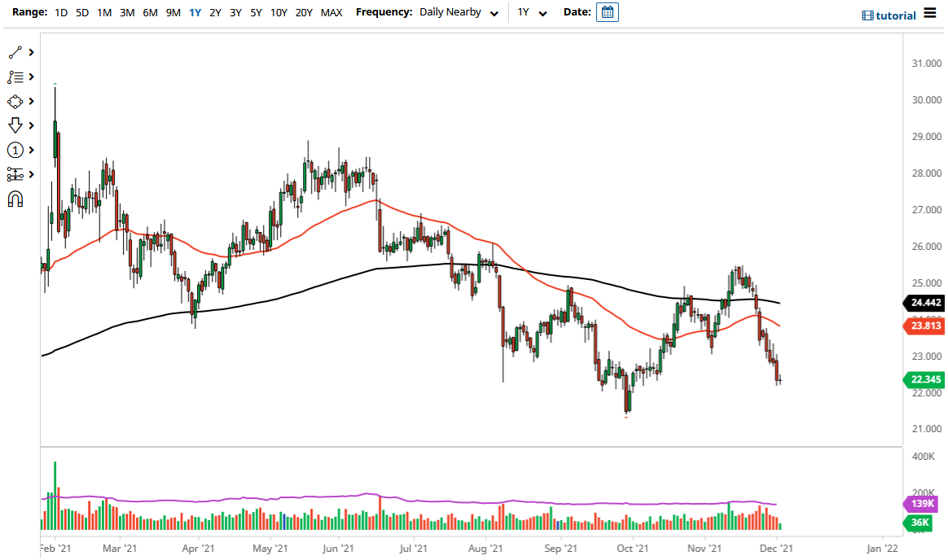Expand measurement tool options chevron

pos(32,174)
